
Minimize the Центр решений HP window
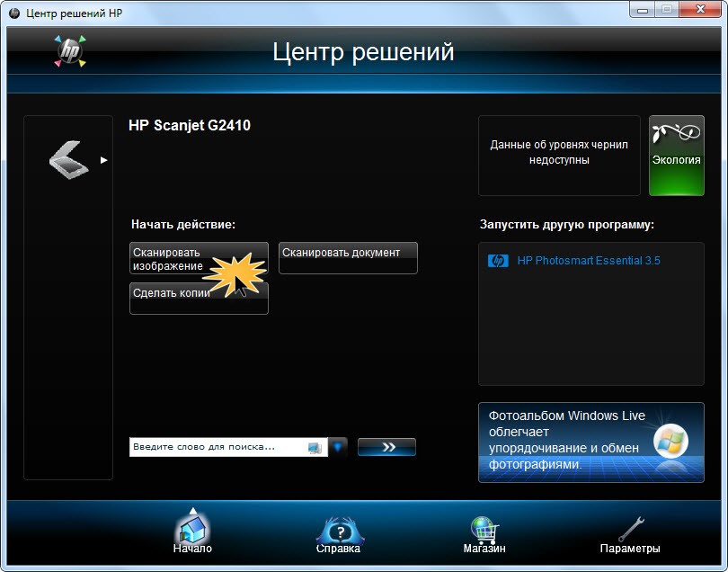(x=643, y=9)
